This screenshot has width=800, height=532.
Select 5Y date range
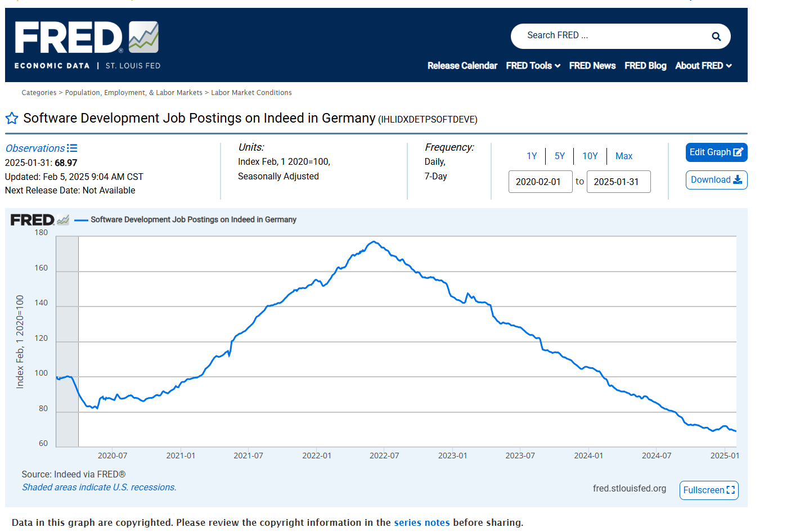[560, 156]
